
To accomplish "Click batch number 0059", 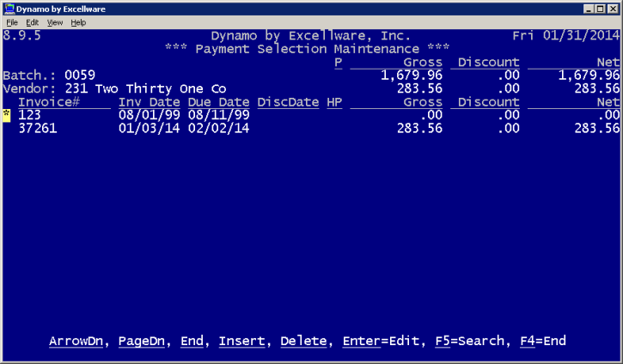I will click(80, 76).
